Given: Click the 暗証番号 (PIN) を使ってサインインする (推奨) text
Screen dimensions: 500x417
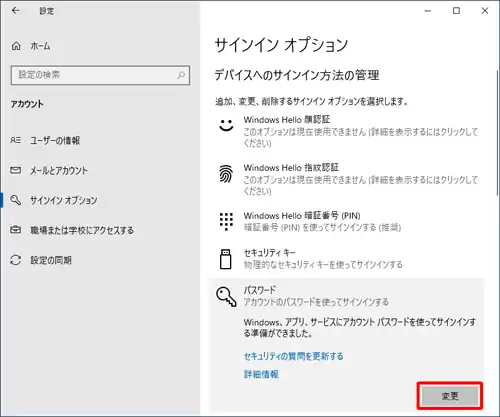Looking at the screenshot, I should (x=322, y=227).
